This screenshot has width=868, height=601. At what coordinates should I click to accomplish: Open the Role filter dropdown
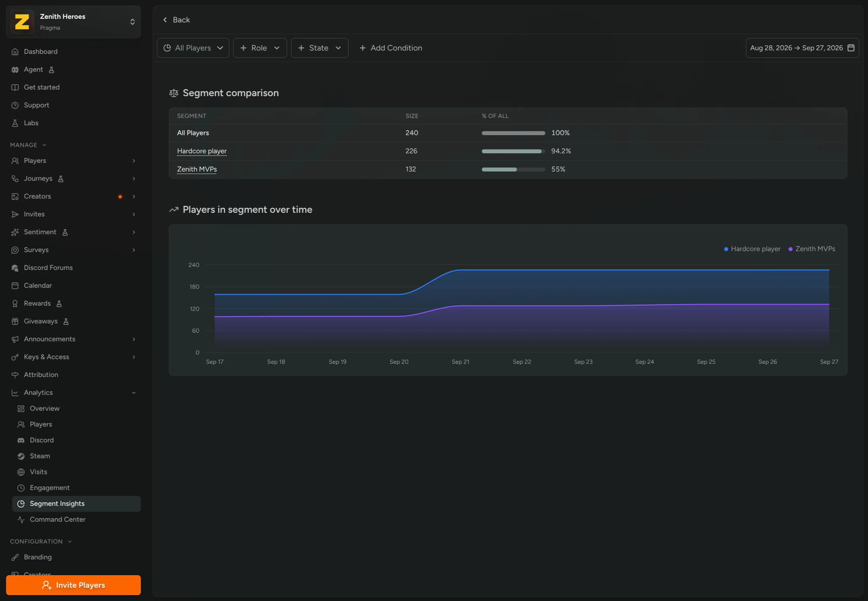(x=260, y=48)
